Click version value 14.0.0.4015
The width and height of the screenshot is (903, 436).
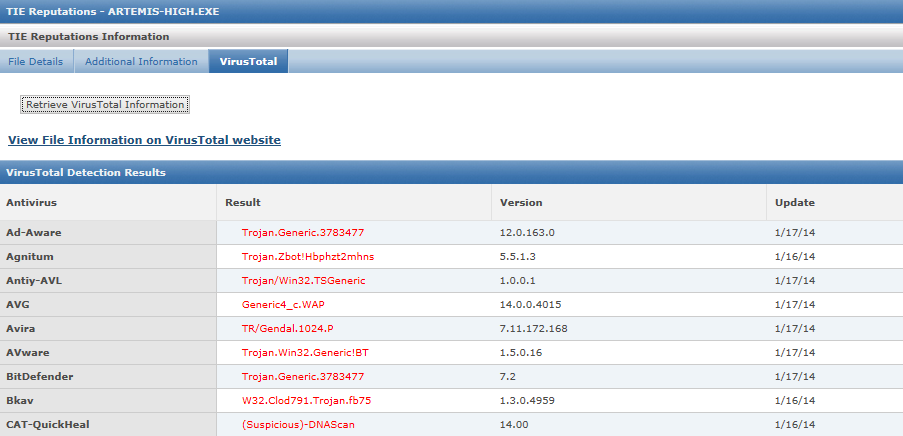pos(530,304)
